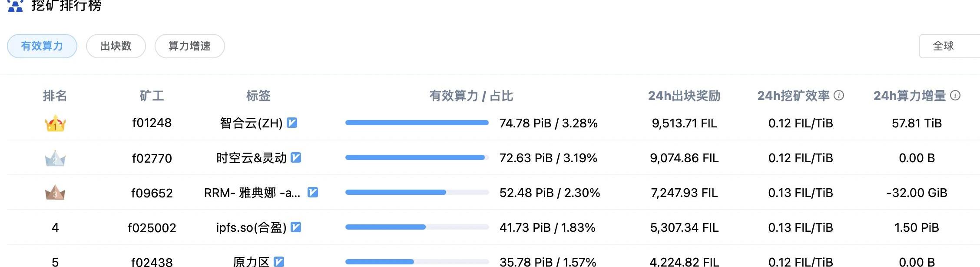Switch to the 算力增速 tab
The image size is (980, 267).
[x=190, y=46]
